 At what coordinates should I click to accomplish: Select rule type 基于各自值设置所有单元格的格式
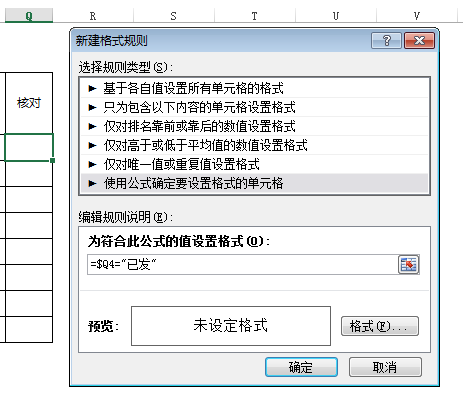tap(254, 88)
